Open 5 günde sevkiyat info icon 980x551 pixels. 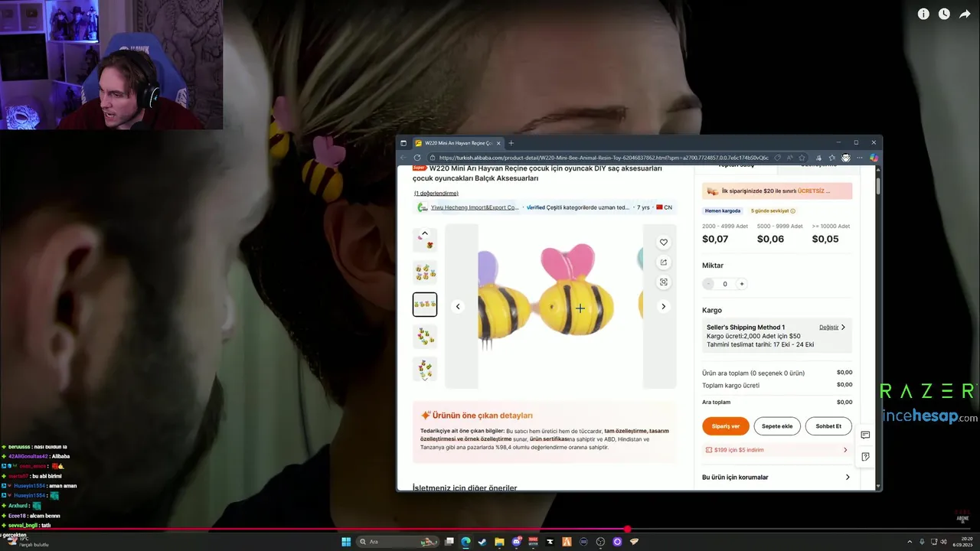coord(793,211)
